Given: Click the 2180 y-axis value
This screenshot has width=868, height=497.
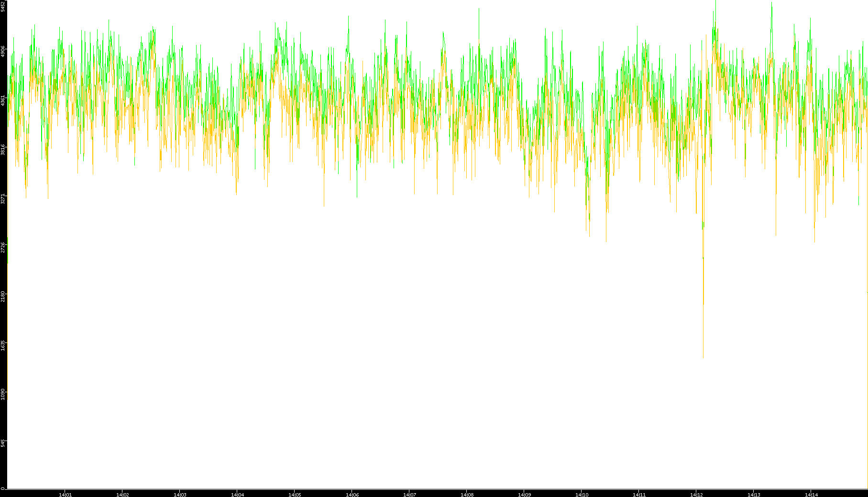Looking at the screenshot, I should click(x=3, y=296).
